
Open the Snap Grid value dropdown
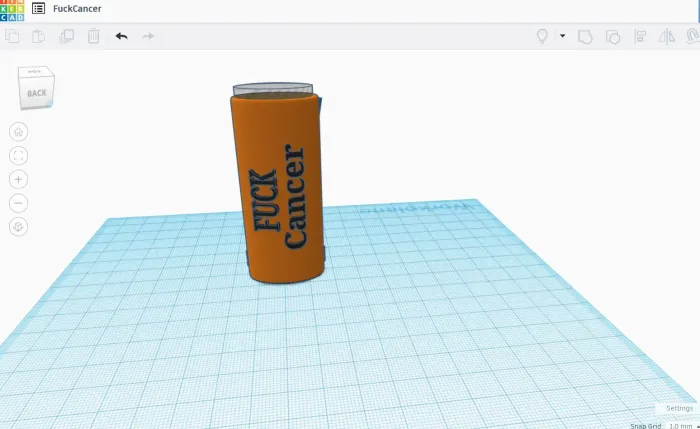coord(683,425)
